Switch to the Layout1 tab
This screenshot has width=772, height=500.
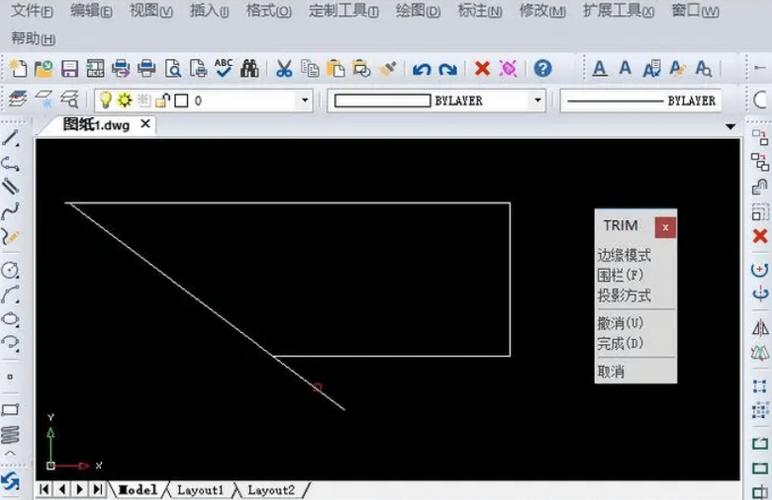pos(200,490)
